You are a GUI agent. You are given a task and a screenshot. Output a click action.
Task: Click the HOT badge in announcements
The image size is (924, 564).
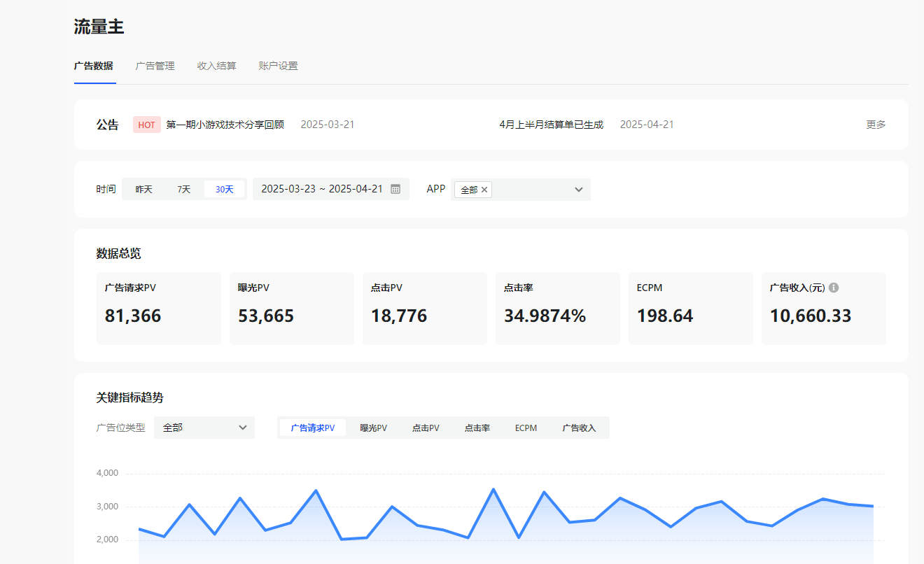pos(147,125)
